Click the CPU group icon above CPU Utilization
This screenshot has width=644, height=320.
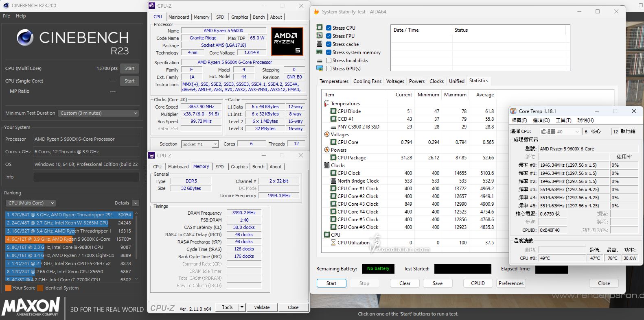[326, 235]
